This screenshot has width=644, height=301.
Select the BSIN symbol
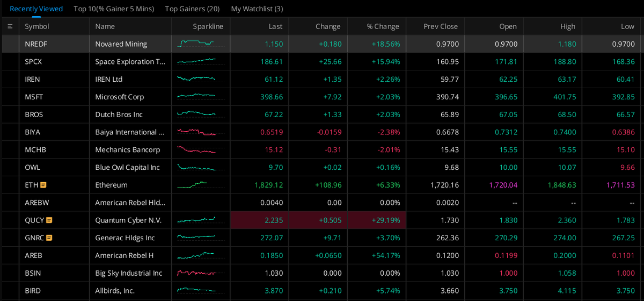point(33,273)
